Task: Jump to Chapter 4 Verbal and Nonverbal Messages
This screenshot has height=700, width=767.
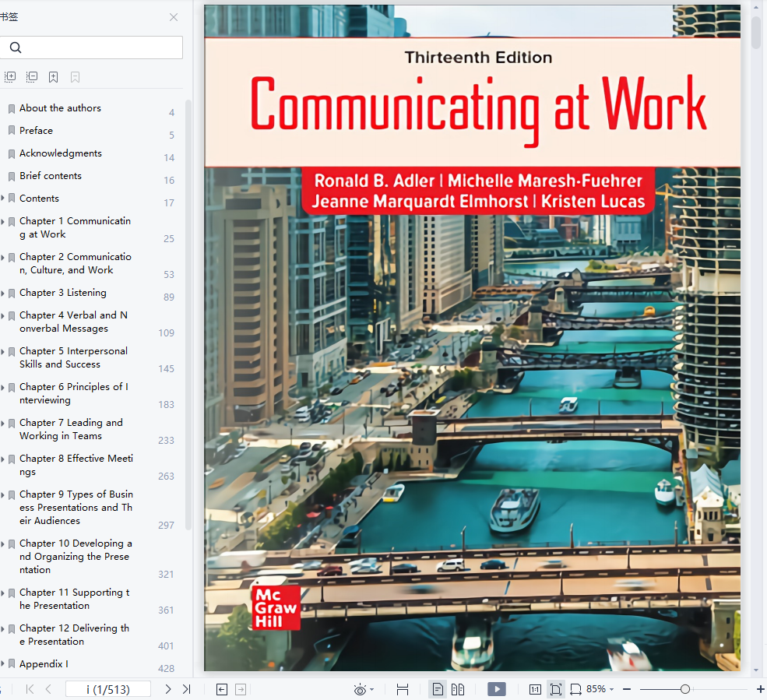Action: coord(73,322)
